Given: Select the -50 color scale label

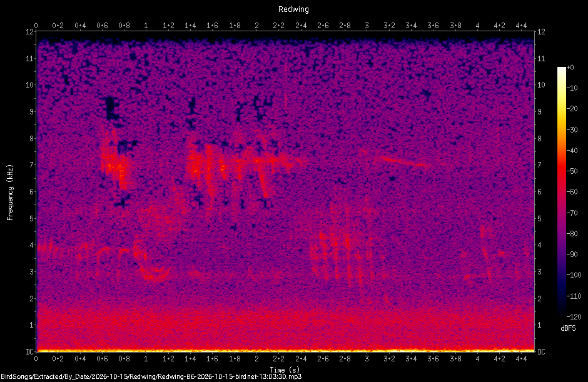Looking at the screenshot, I should (x=572, y=171).
